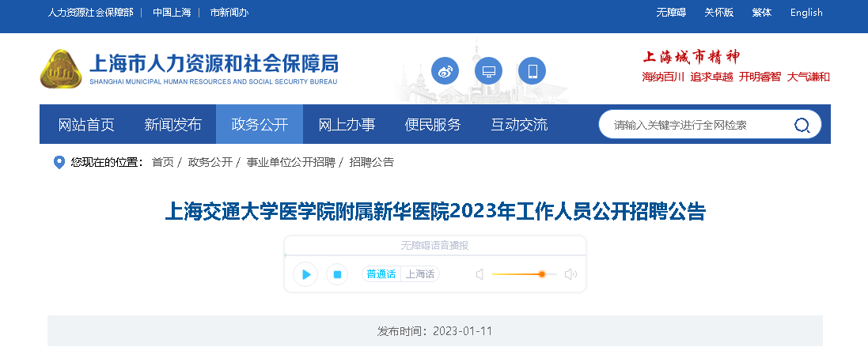Select 普通话 voice language
This screenshot has height=362, width=868.
pyautogui.click(x=381, y=274)
